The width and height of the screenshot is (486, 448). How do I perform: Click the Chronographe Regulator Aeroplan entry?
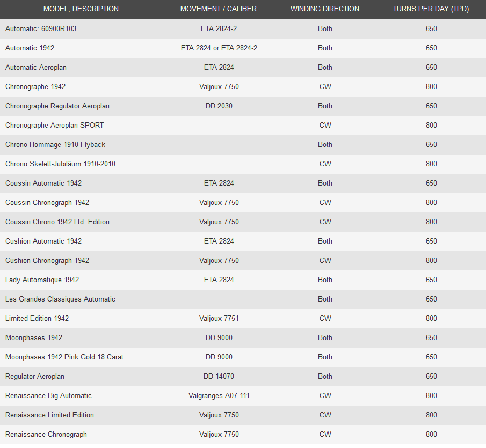[57, 106]
